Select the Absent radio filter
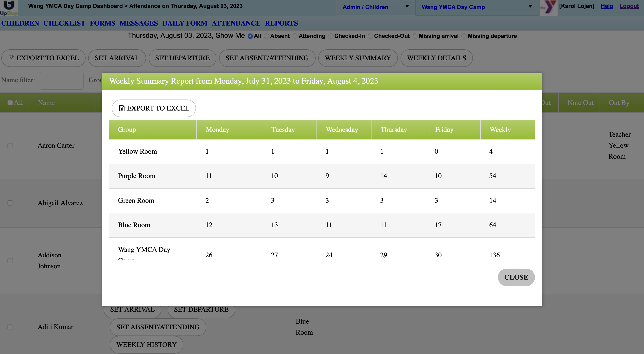Screen dimensions: 644x354 pos(267,36)
